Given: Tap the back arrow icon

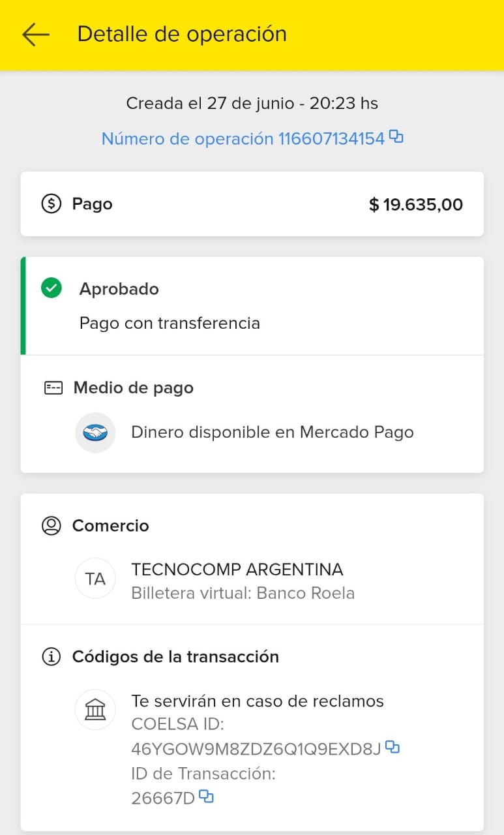Looking at the screenshot, I should coord(35,34).
